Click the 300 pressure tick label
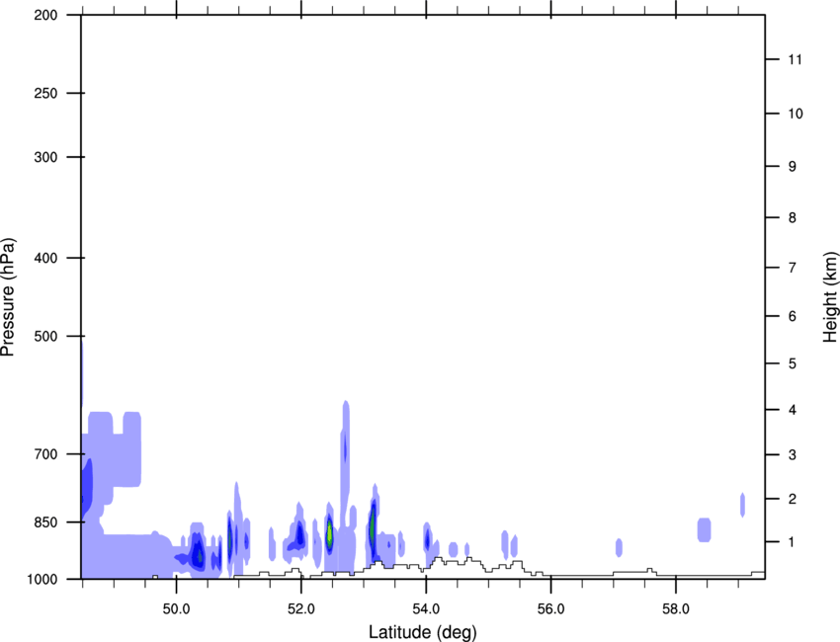Viewport: 840px width, 642px height. click(x=45, y=157)
